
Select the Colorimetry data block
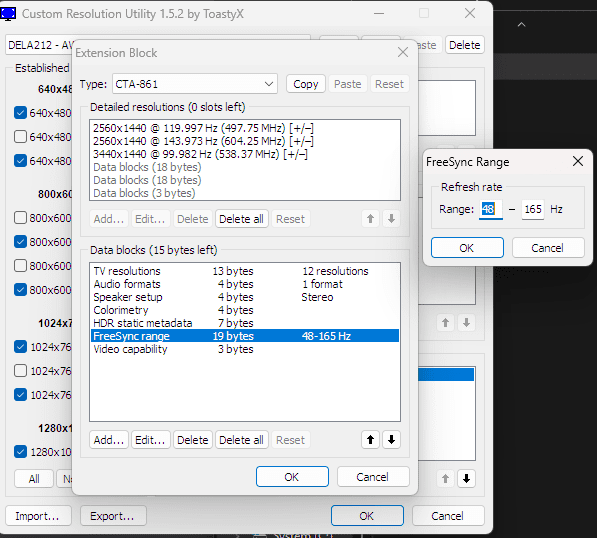[245, 310]
